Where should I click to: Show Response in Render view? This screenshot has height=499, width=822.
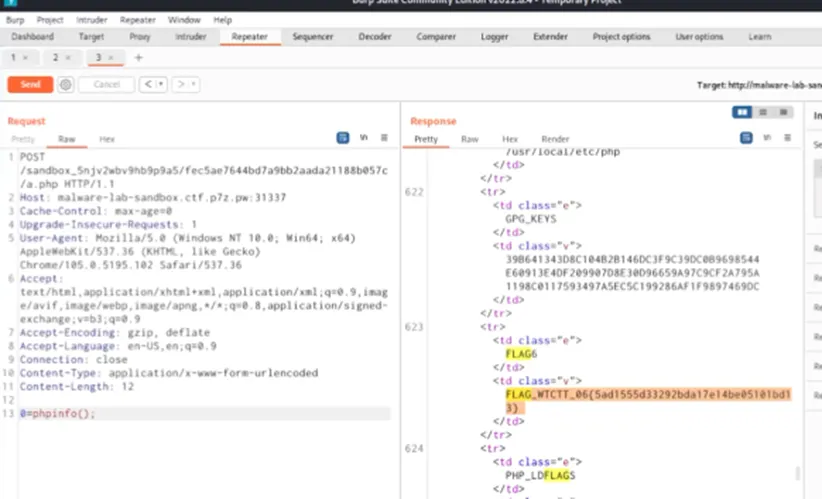pyautogui.click(x=555, y=139)
